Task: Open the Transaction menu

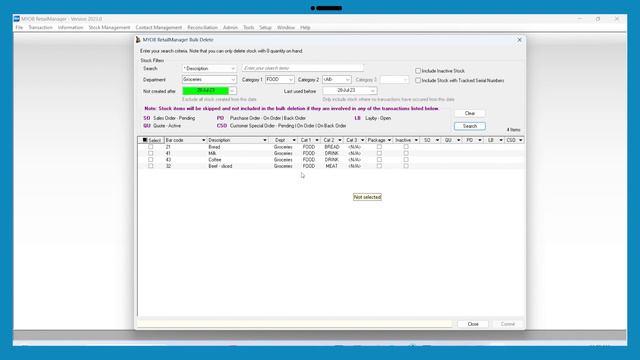Action: [40, 27]
